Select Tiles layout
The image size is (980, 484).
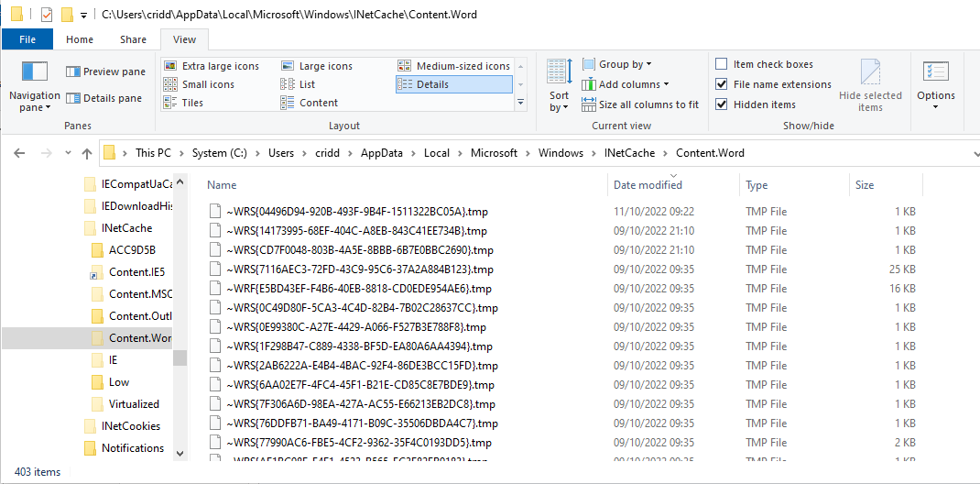184,103
